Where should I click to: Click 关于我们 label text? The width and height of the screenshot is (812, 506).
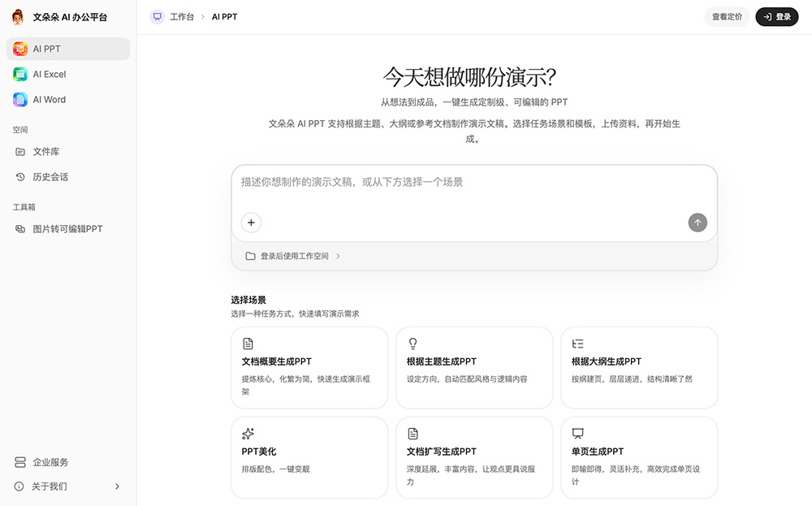click(50, 487)
